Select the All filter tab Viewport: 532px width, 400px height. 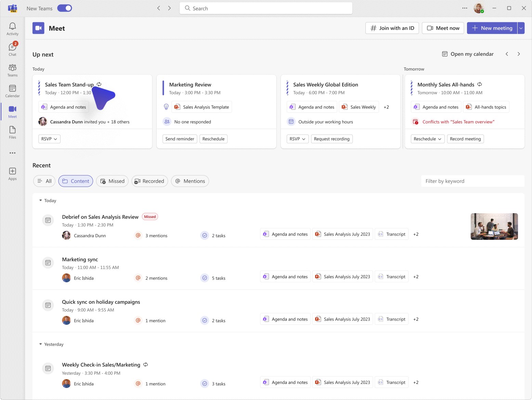[x=44, y=181]
